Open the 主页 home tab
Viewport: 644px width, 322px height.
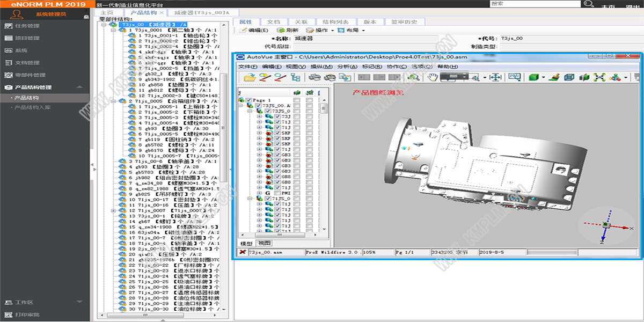tap(107, 12)
